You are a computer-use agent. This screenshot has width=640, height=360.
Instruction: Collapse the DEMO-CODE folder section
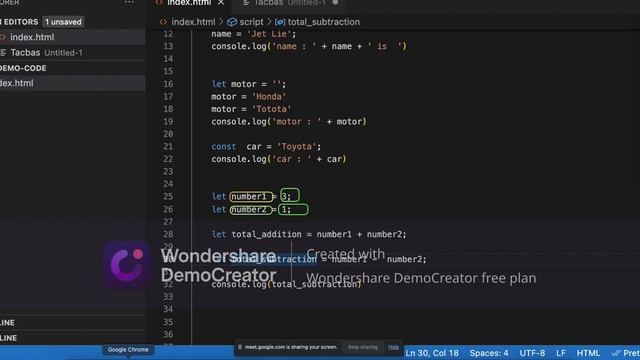pos(23,68)
